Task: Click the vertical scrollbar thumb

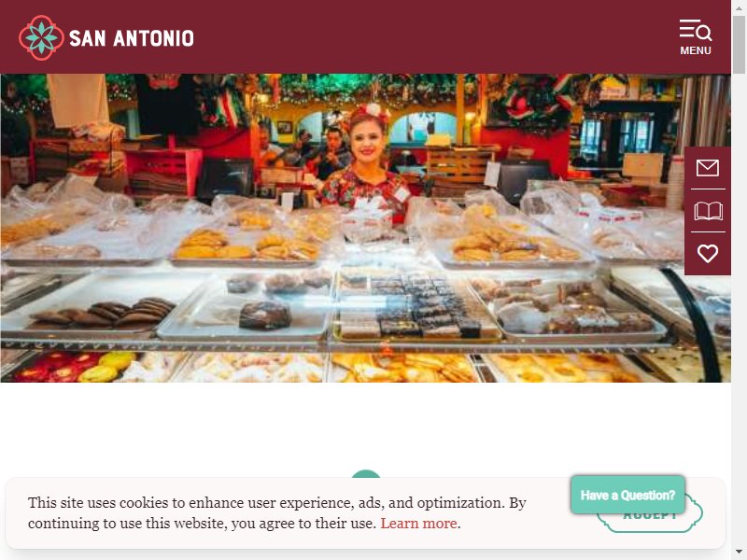Action: (x=739, y=44)
